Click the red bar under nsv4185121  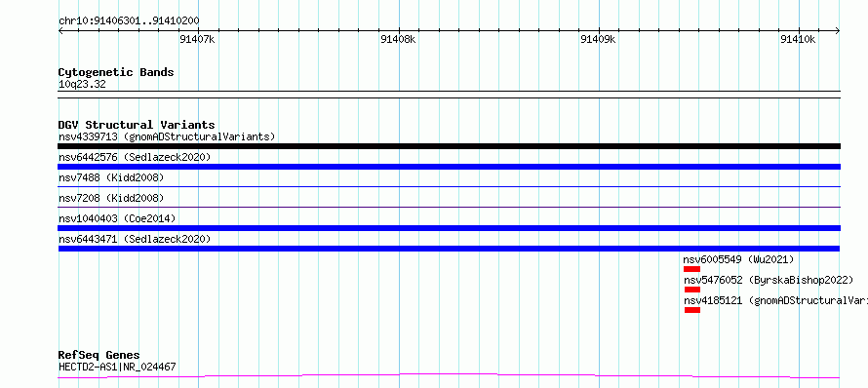coord(692,310)
